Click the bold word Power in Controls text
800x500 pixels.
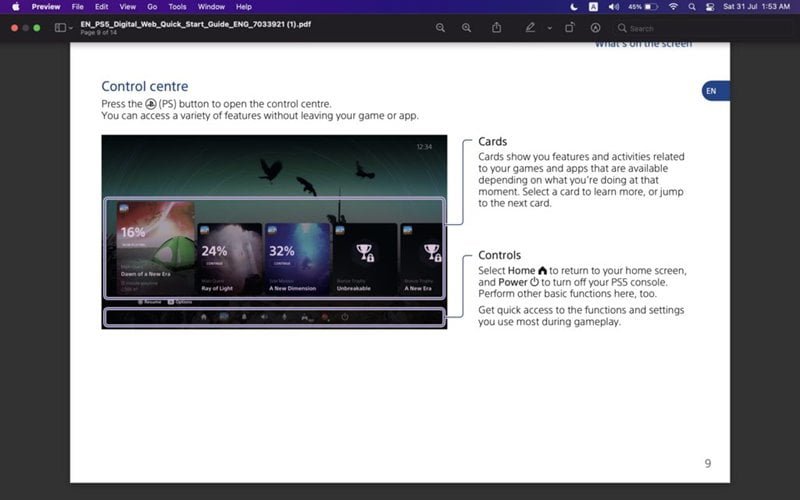513,282
